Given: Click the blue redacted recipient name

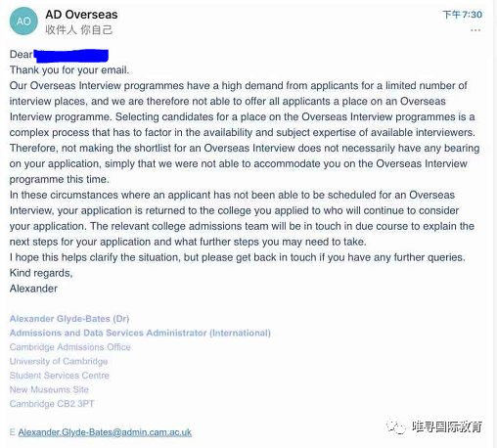Looking at the screenshot, I should tap(71, 56).
